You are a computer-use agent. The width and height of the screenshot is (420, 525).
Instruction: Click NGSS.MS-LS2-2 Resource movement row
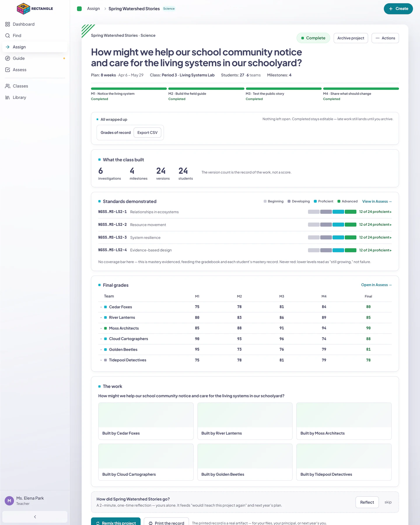tap(245, 225)
